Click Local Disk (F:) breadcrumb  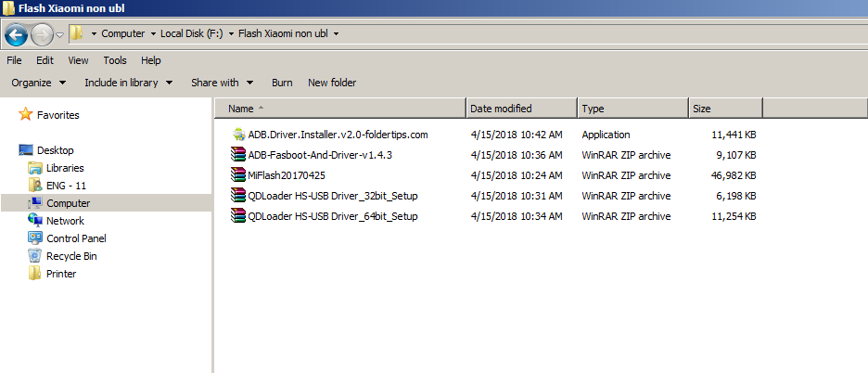coord(192,33)
